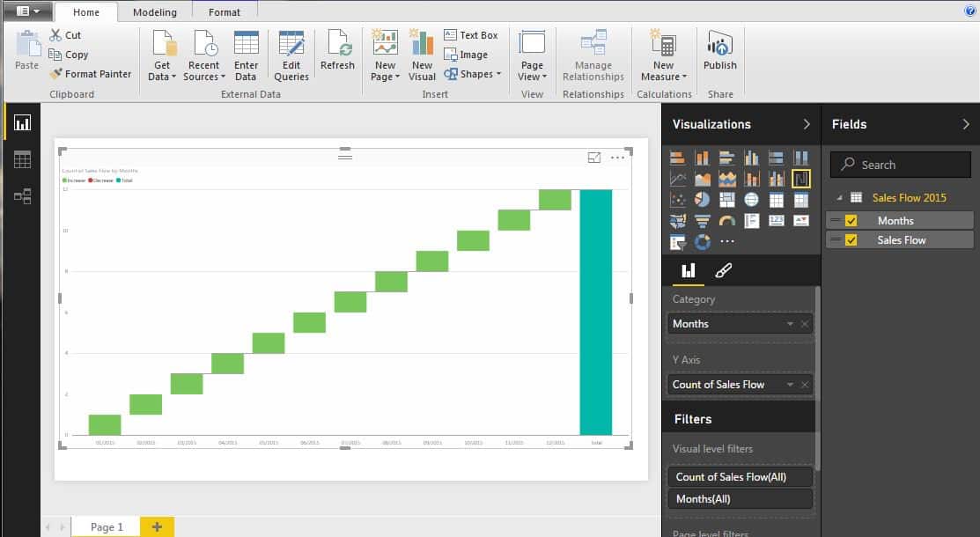
Task: Choose the pie chart visualization
Action: point(702,200)
